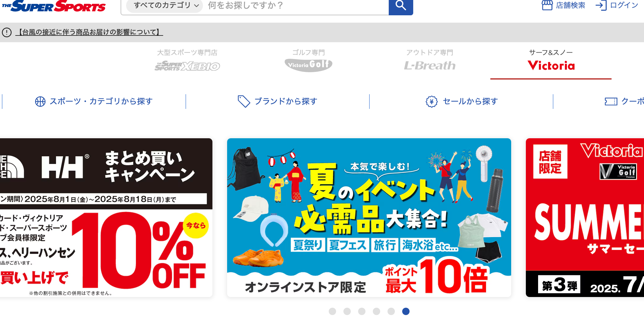Go to Super Sports homepage logo
The height and width of the screenshot is (323, 644).
pos(54,6)
